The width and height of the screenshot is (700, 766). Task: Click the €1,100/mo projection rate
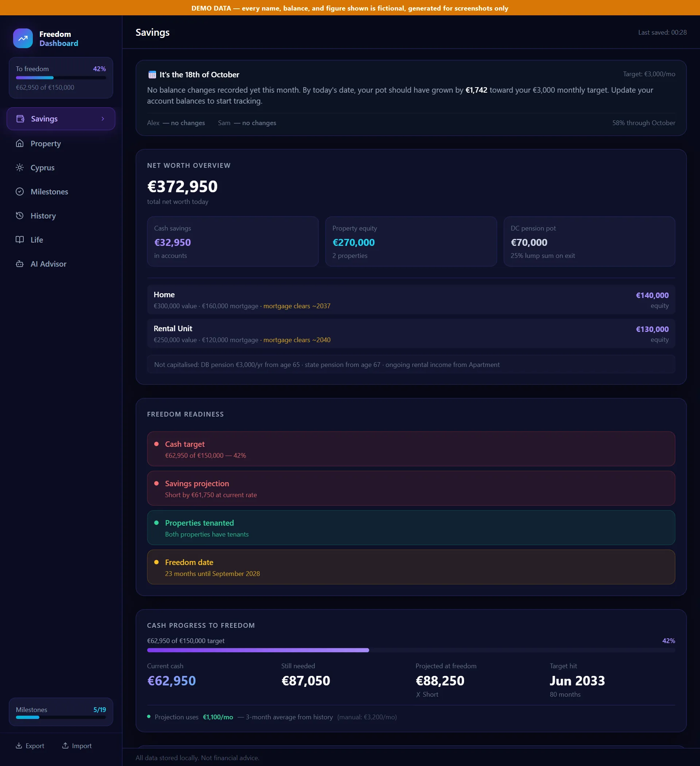pos(218,717)
